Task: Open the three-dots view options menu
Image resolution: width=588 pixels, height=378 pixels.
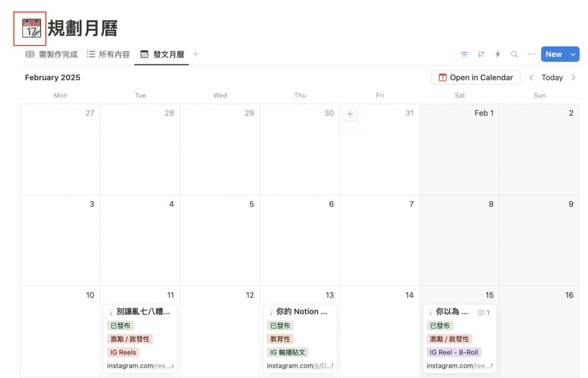Action: coord(531,55)
